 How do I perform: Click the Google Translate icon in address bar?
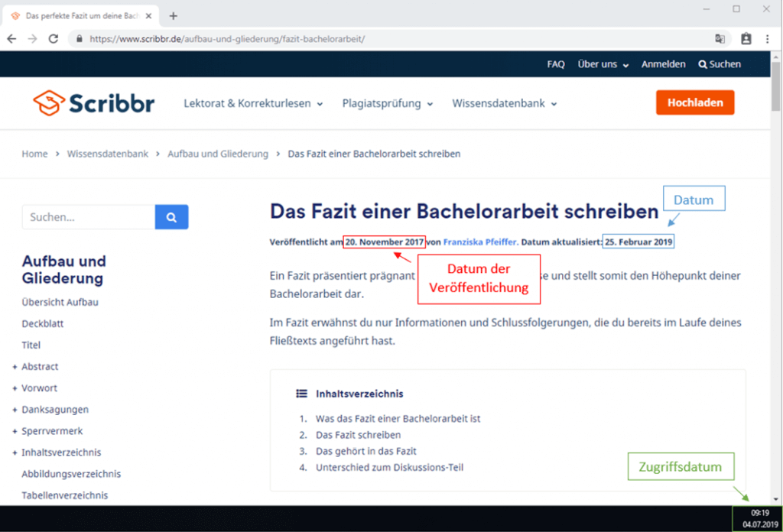(720, 37)
